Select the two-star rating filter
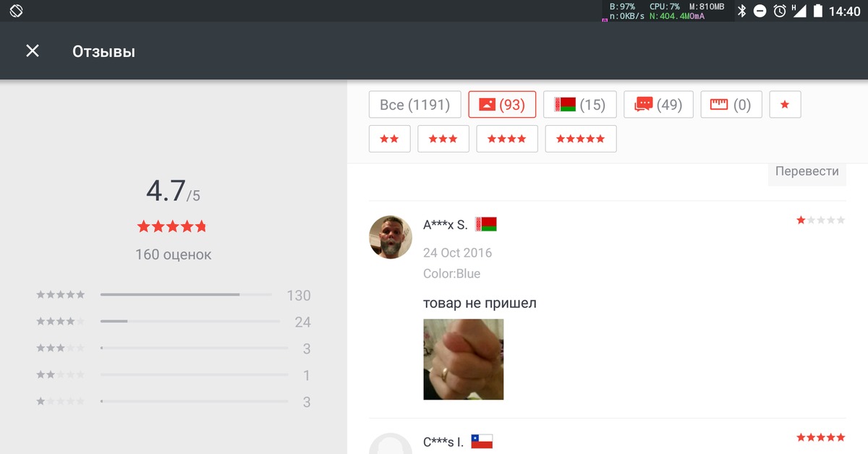 (x=390, y=138)
